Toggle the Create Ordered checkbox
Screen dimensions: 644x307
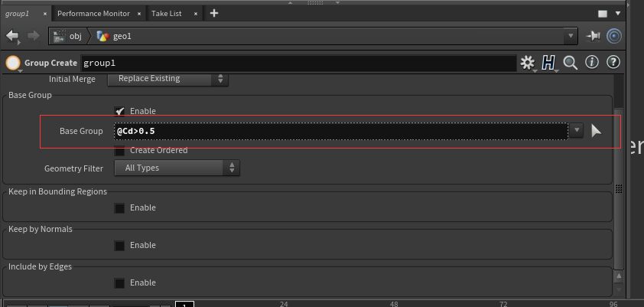(x=119, y=150)
